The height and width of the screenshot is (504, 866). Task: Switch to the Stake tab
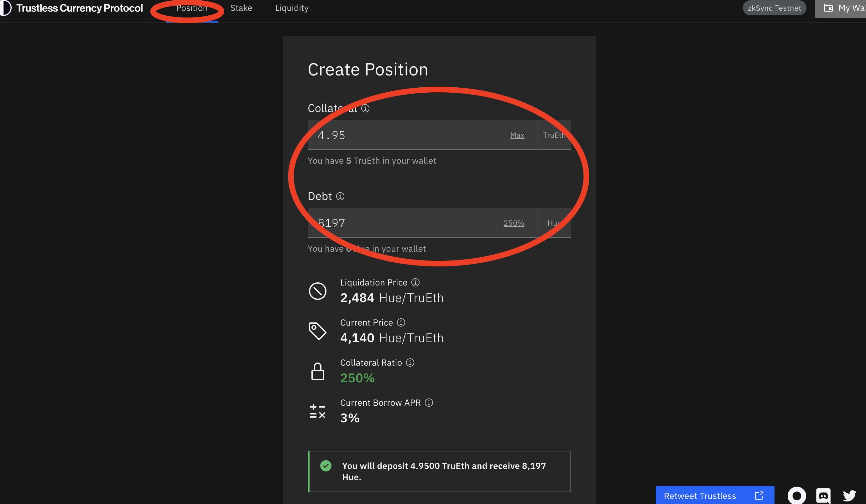[x=241, y=8]
